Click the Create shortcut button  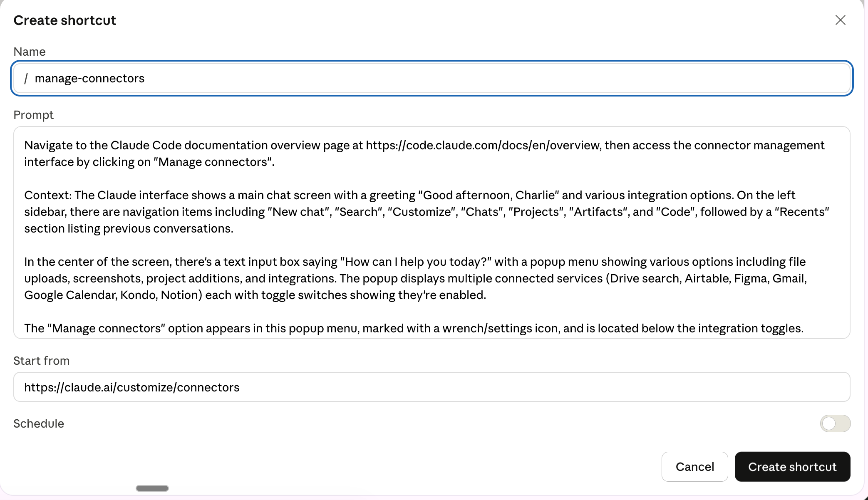(792, 467)
